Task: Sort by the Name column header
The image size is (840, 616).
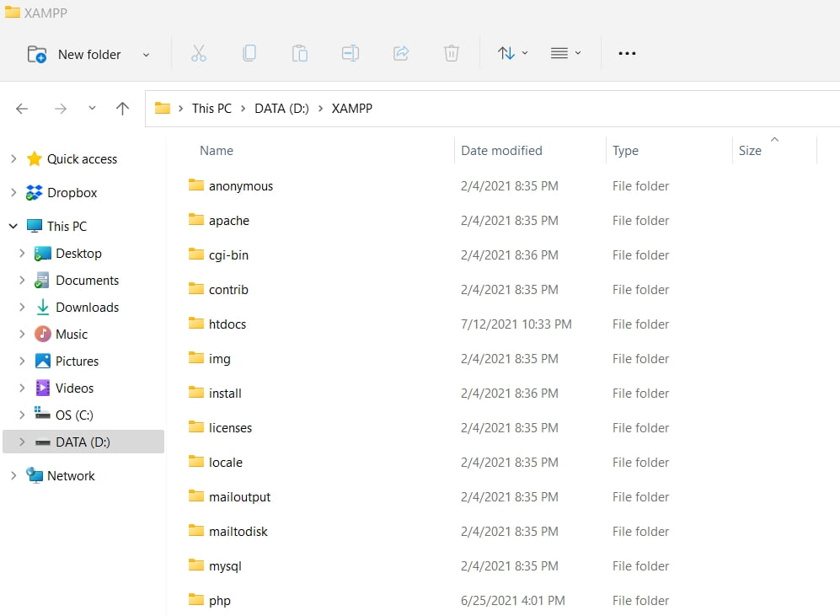Action: pyautogui.click(x=217, y=151)
